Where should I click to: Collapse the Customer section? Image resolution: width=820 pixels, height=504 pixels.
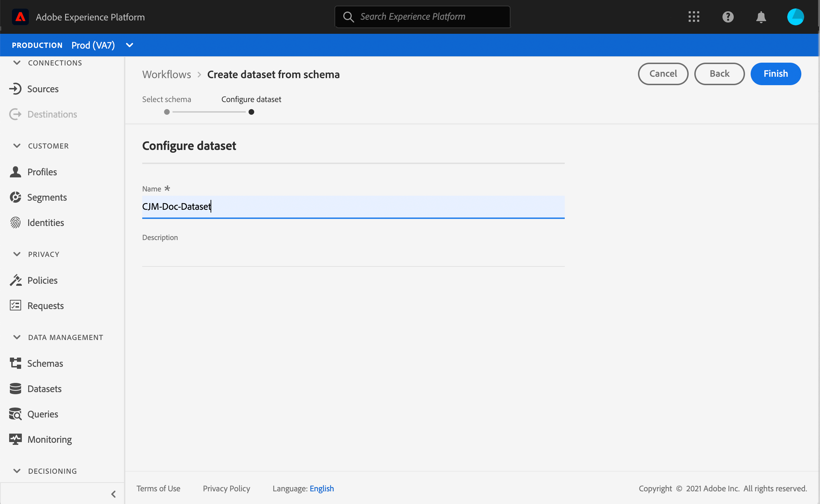[17, 146]
